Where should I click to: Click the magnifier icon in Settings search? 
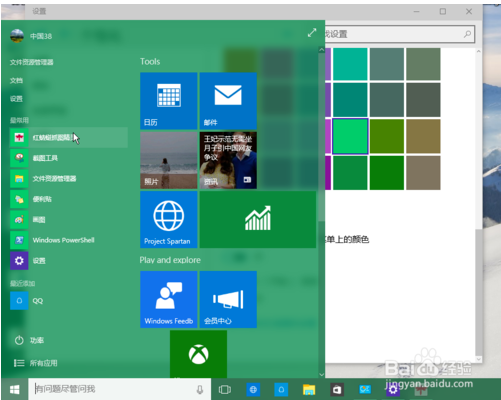pos(467,34)
